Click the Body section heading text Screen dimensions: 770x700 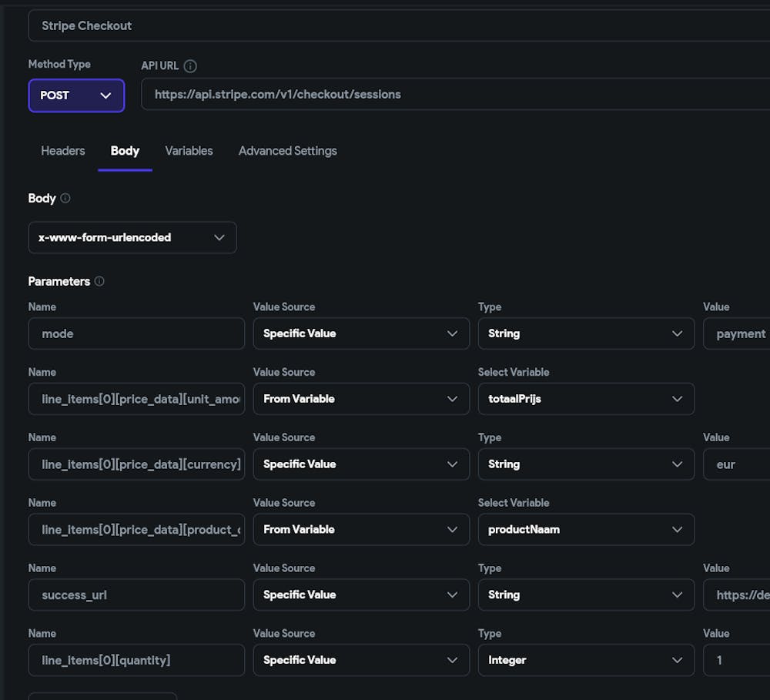[x=42, y=199]
